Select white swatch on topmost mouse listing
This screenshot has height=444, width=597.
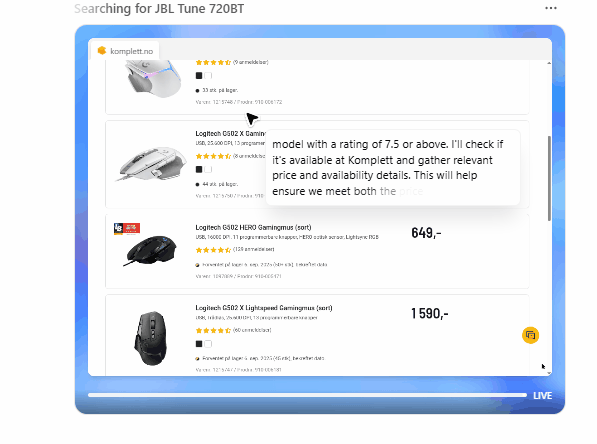pyautogui.click(x=208, y=75)
